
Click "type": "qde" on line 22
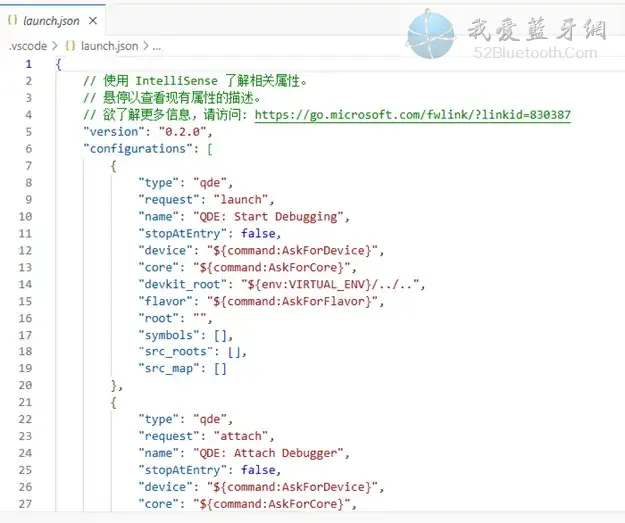click(185, 419)
